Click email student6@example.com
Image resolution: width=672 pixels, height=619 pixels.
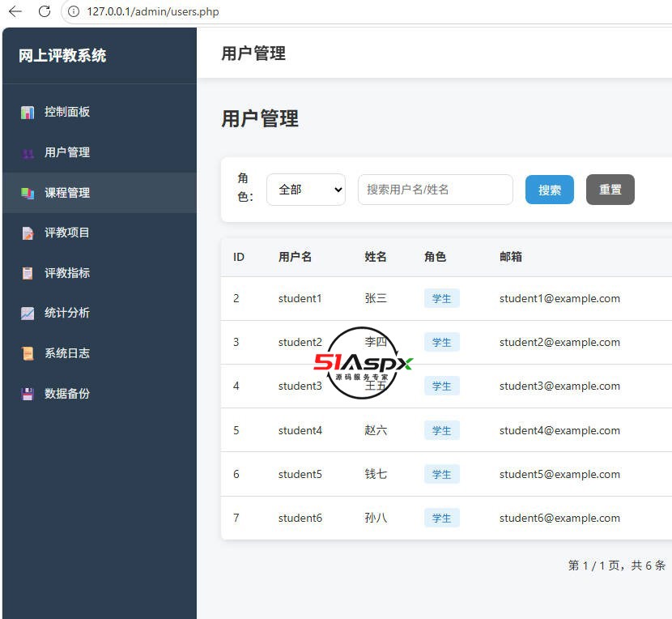pos(559,519)
